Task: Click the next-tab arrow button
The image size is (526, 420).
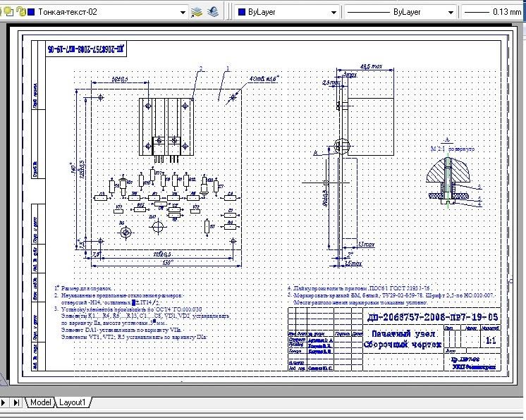Action: click(4, 402)
